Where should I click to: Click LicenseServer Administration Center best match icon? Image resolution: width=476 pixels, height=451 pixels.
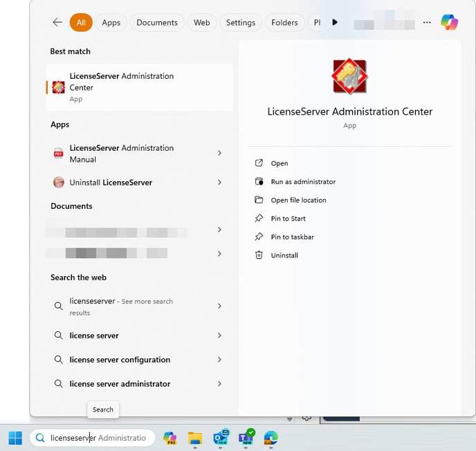(x=59, y=87)
